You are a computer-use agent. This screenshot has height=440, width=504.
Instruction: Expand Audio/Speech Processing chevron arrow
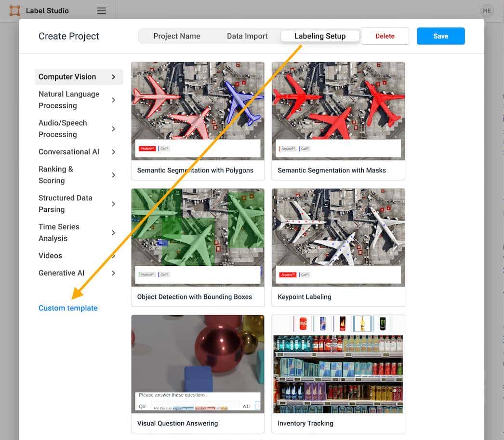114,129
